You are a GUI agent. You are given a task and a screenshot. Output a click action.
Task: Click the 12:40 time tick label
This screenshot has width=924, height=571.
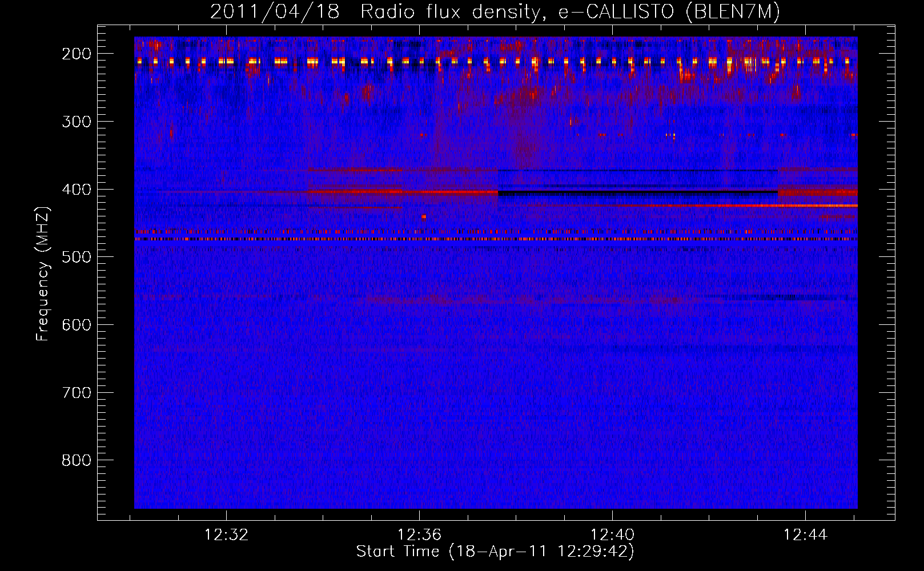[612, 535]
